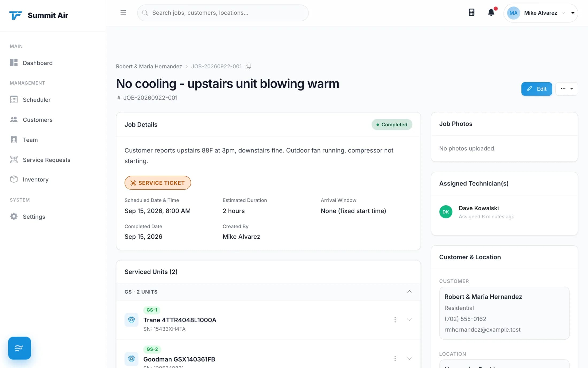
Task: Toggle the hamburger sidebar menu icon
Action: tap(123, 13)
